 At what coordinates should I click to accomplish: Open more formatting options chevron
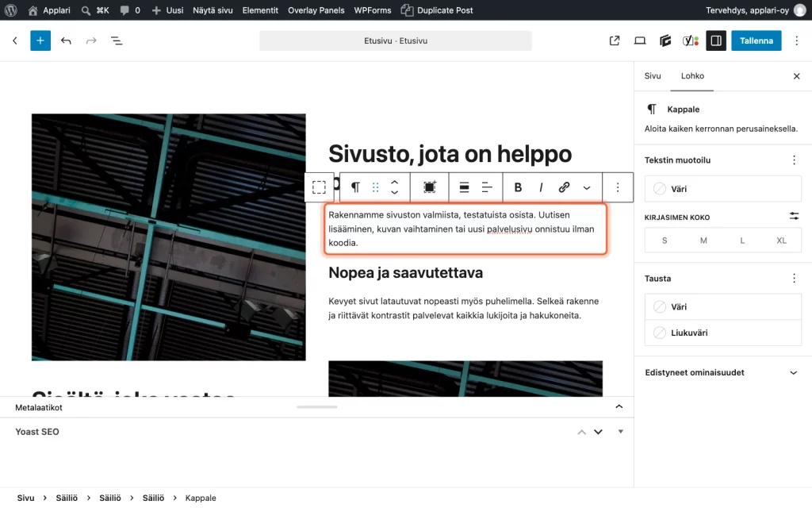(587, 187)
